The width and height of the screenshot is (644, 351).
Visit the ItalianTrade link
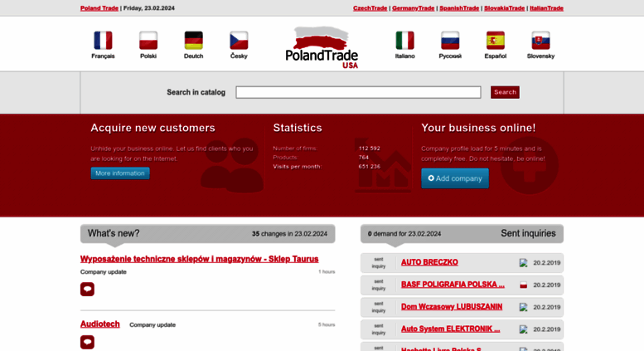click(547, 8)
